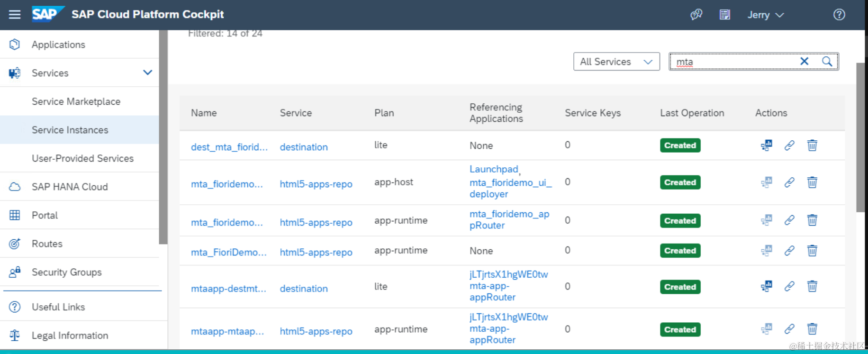This screenshot has height=354, width=868.
Task: Click the search magnifier icon
Action: 827,61
